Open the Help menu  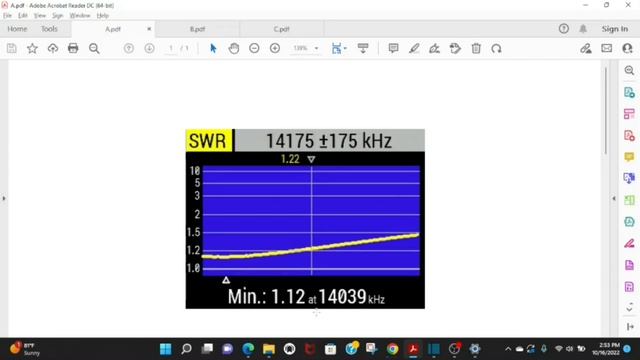[x=102, y=16]
